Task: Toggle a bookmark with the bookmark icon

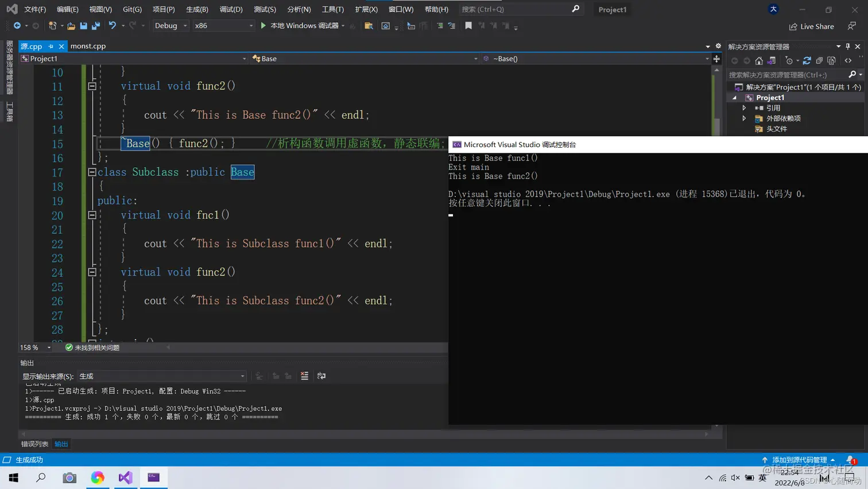Action: click(x=468, y=26)
